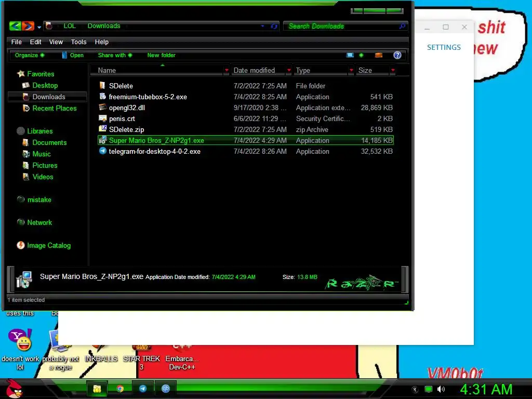
Task: Click the Chrome taskbar icon
Action: (120, 389)
